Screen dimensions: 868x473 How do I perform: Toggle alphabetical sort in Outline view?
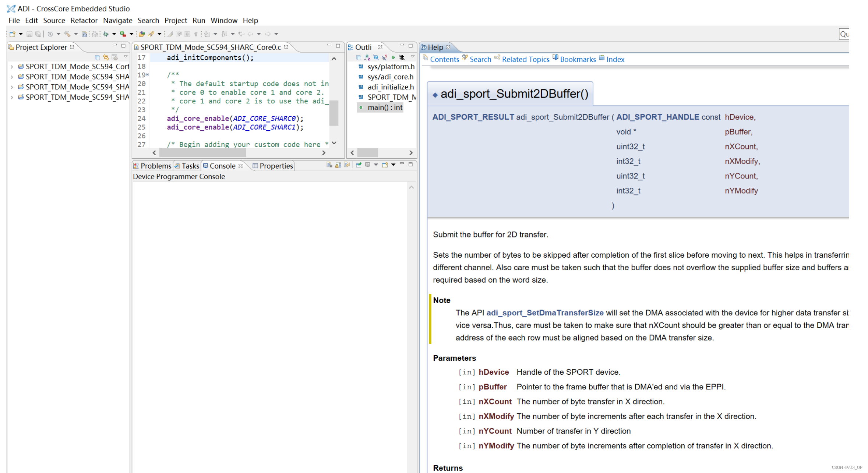click(367, 57)
